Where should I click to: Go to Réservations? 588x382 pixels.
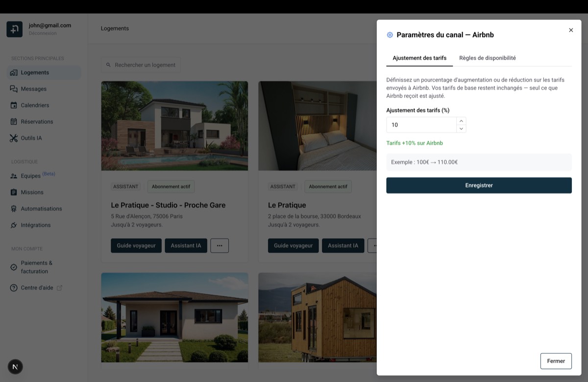(x=37, y=121)
